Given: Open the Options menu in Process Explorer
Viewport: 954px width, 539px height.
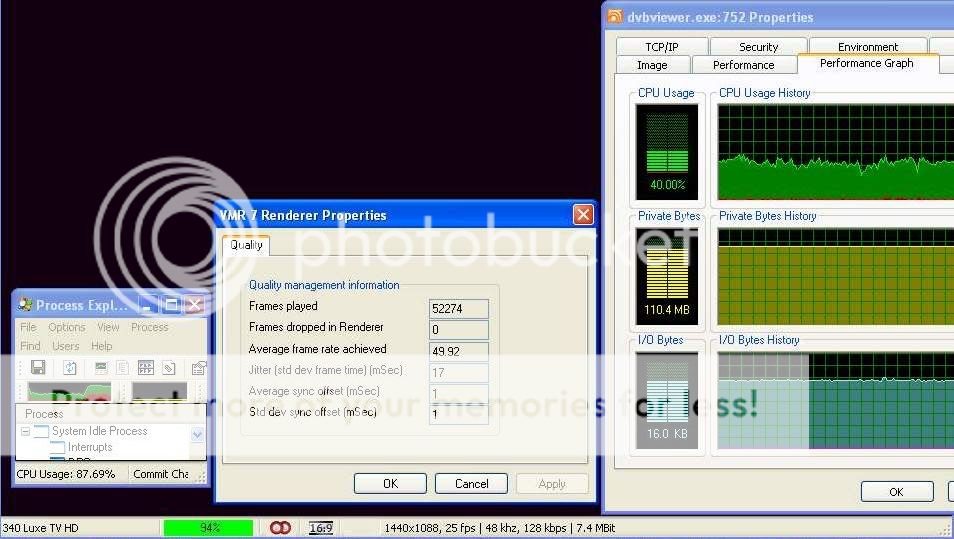Looking at the screenshot, I should tap(67, 327).
